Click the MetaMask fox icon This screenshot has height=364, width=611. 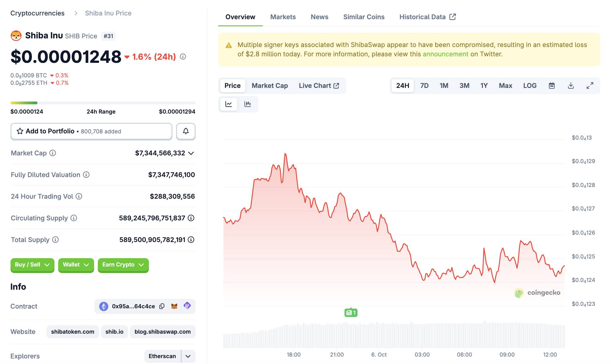point(174,306)
